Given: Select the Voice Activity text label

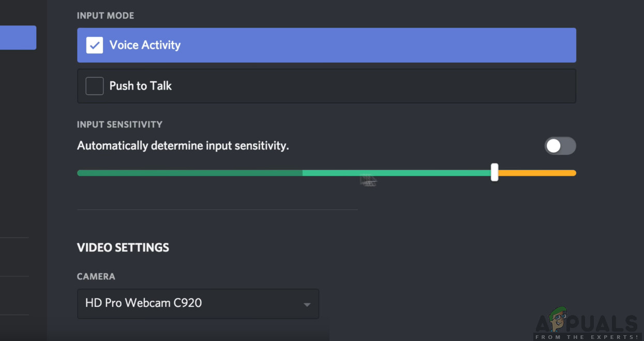Looking at the screenshot, I should [145, 45].
